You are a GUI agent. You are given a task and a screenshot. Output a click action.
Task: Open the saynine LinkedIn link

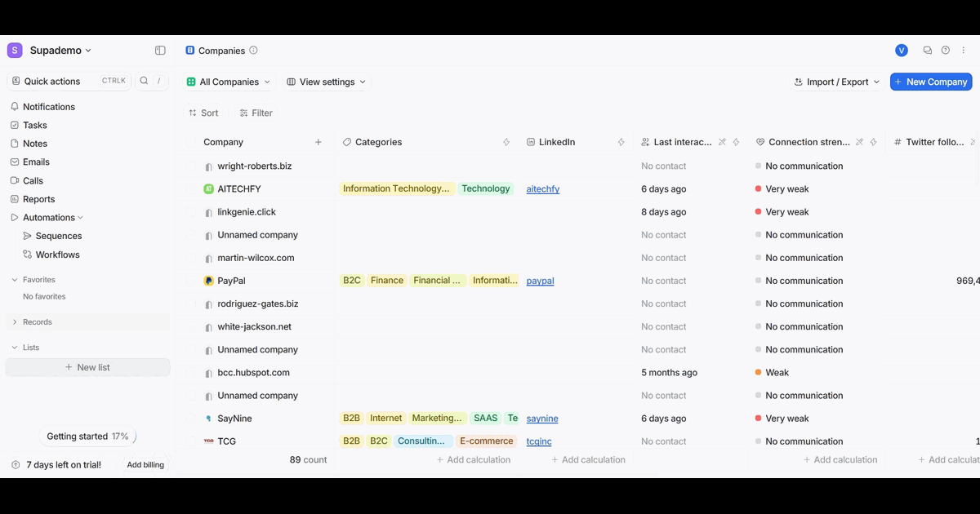pos(542,419)
